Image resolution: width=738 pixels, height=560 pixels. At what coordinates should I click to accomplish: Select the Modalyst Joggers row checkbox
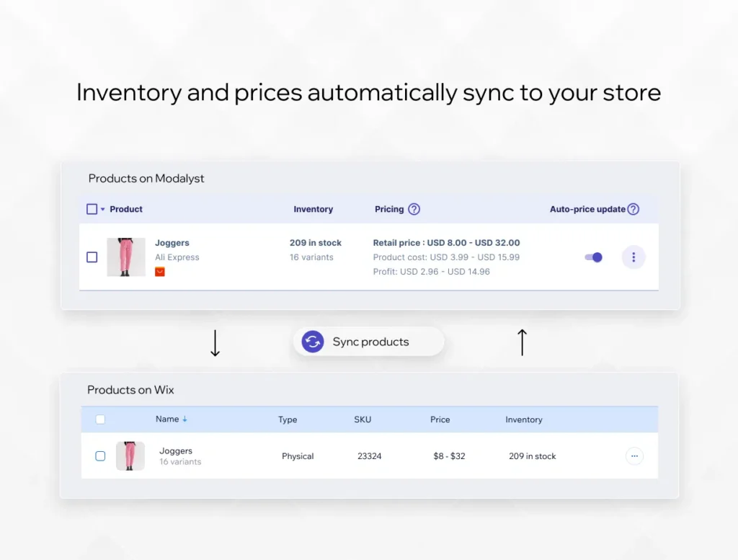point(92,257)
